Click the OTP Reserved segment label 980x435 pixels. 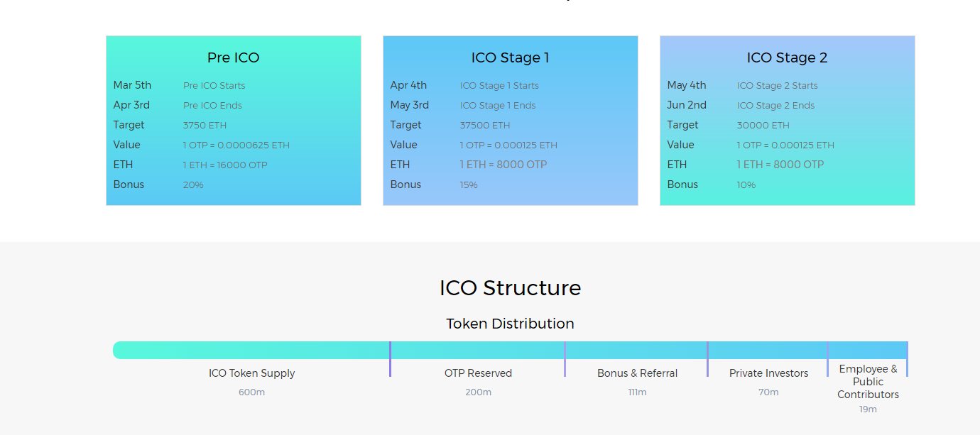coord(478,373)
